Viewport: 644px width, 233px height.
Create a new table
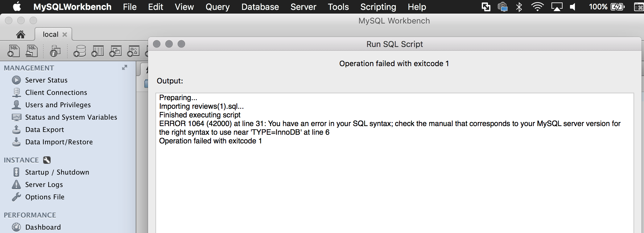click(97, 51)
